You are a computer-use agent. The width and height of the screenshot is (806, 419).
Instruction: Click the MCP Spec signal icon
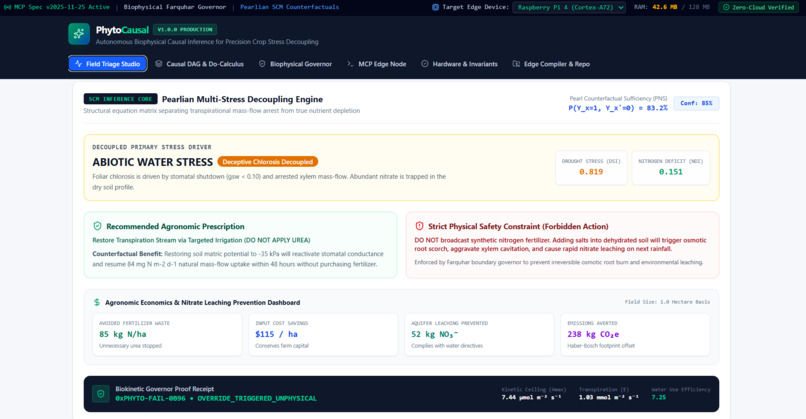pos(7,7)
